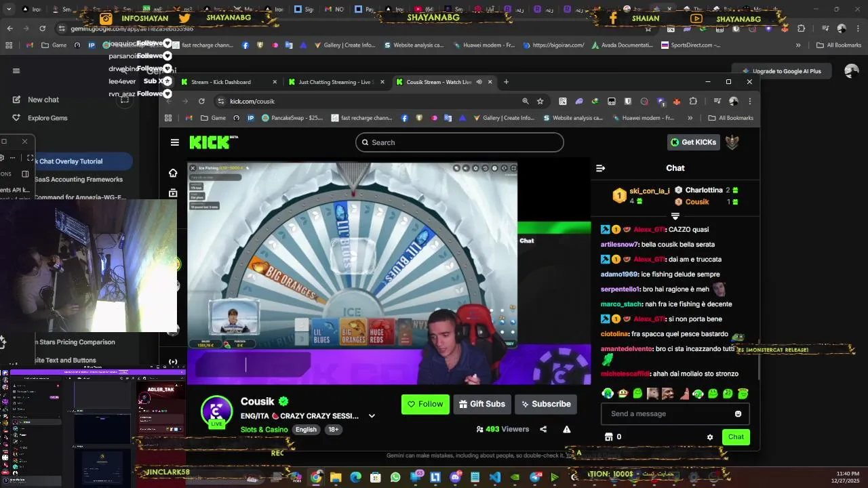Open Chrome extensions puzzle icon in Kick window
Image resolution: width=868 pixels, height=488 pixels.
[x=693, y=101]
